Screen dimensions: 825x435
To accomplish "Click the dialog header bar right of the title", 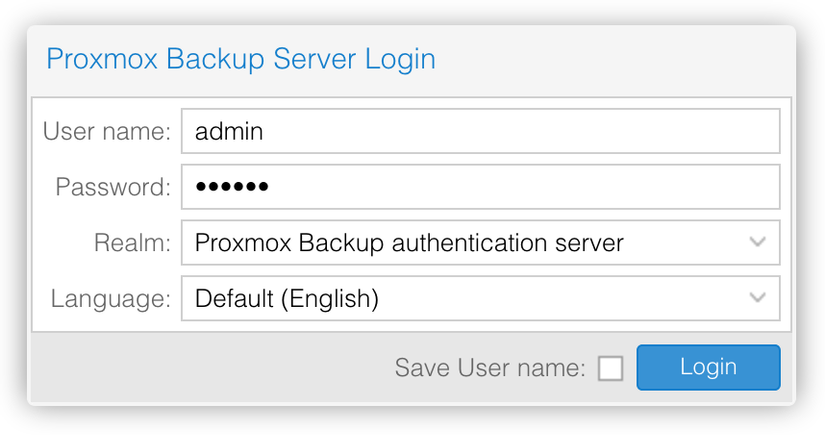I will (610, 59).
